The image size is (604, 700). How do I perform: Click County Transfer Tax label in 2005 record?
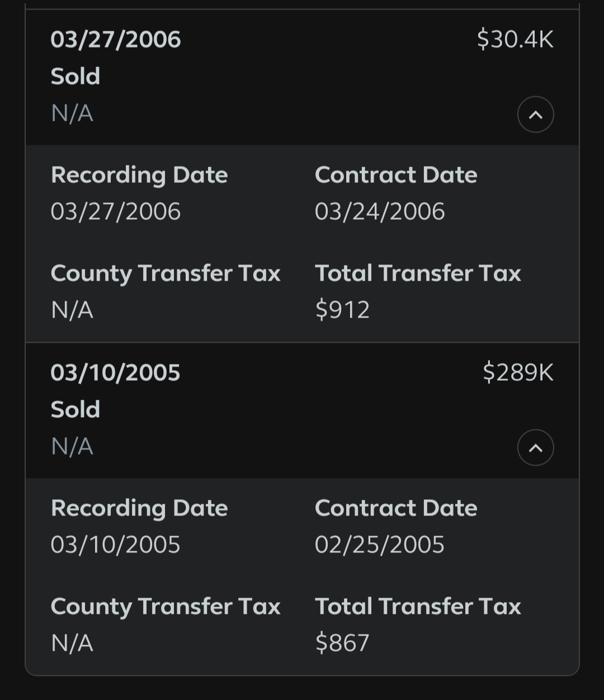166,607
